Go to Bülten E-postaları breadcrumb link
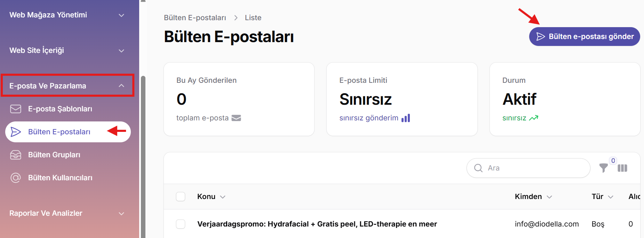The width and height of the screenshot is (644, 238). click(x=195, y=18)
